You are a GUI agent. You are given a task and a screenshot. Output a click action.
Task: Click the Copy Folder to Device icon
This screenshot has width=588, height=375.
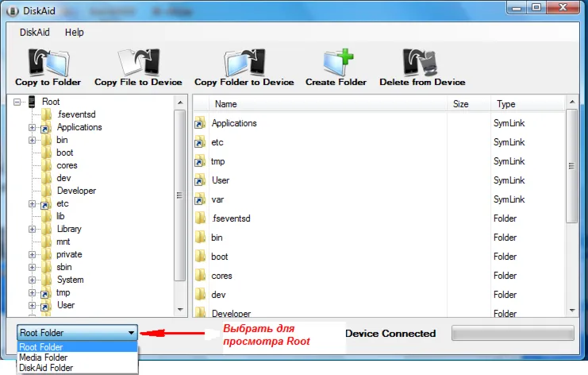click(244, 62)
